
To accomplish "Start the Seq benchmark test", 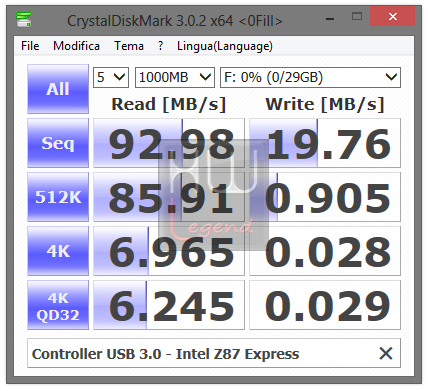I will pos(58,143).
